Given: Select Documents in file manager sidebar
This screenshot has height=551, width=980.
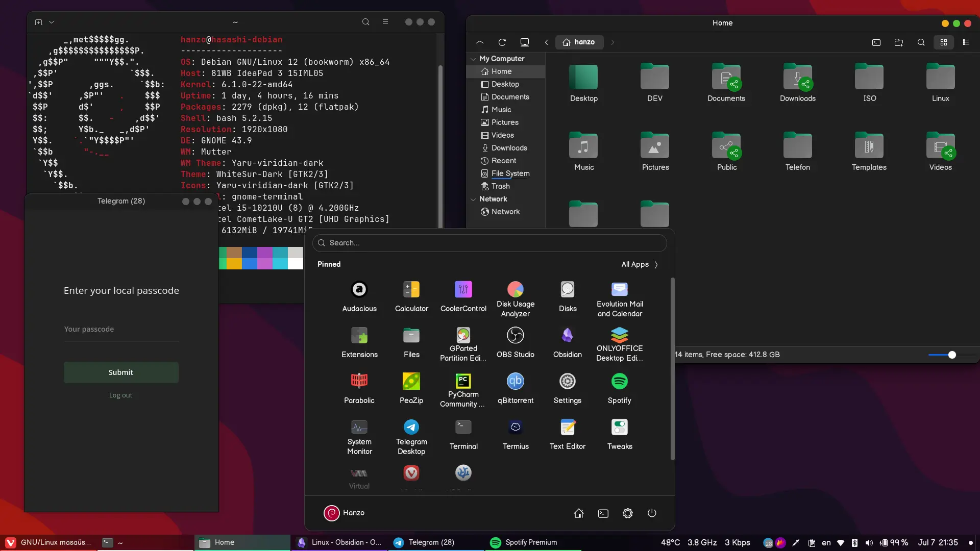Looking at the screenshot, I should [x=505, y=97].
